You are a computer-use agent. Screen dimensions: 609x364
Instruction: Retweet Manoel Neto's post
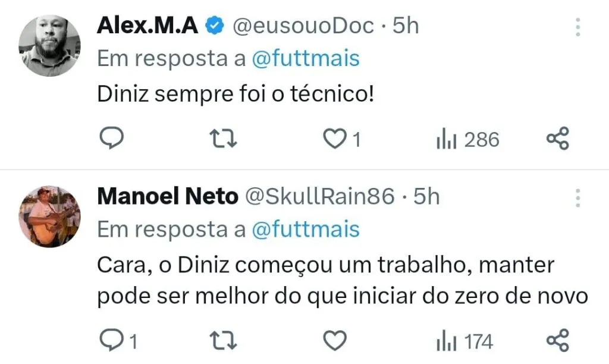225,341
